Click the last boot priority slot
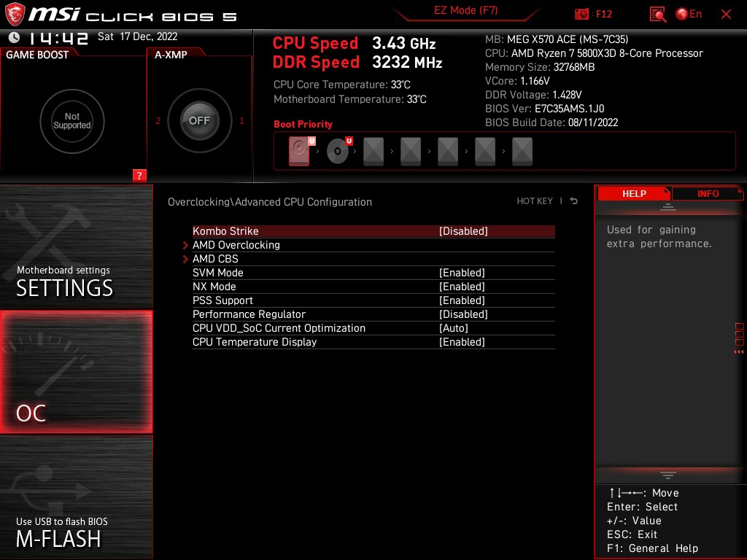 522,152
